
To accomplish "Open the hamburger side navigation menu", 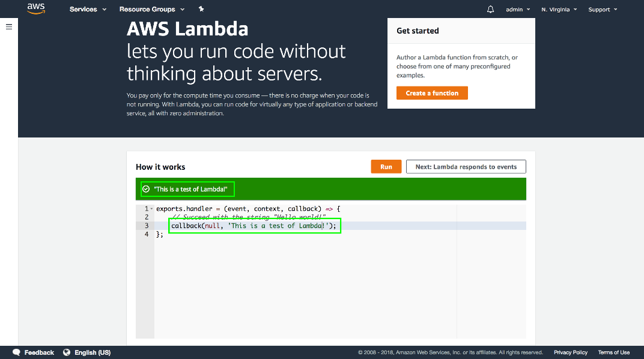I will tap(9, 27).
